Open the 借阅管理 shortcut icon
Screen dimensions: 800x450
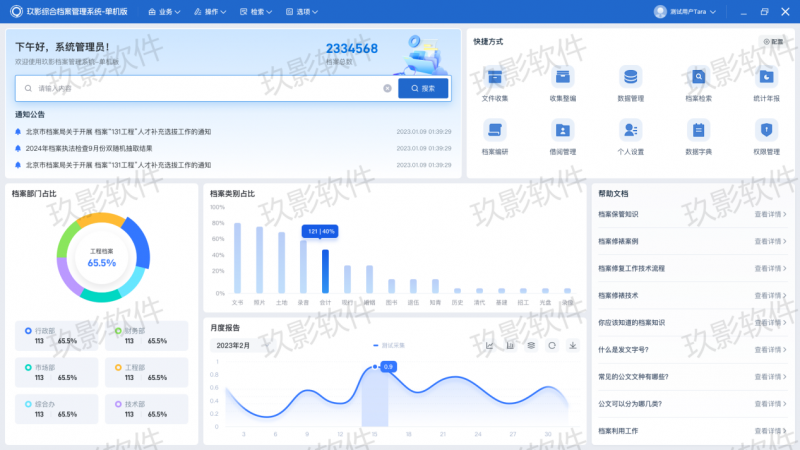pos(563,130)
